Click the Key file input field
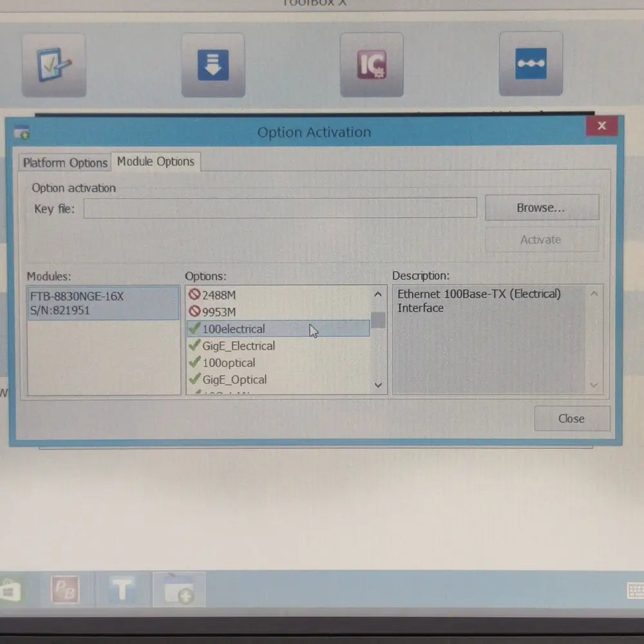This screenshot has width=644, height=644. [280, 208]
